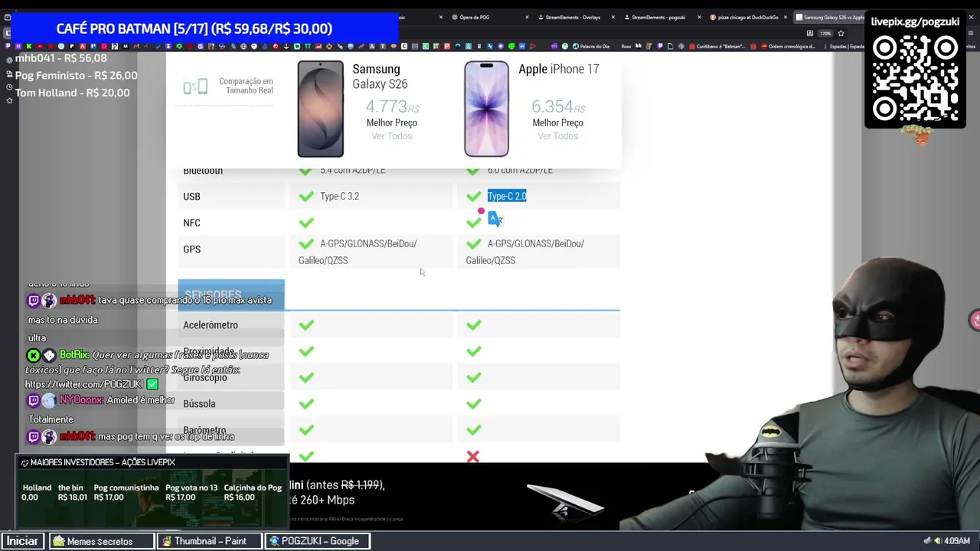
Task: Open the Iniciar start button
Action: [x=23, y=541]
